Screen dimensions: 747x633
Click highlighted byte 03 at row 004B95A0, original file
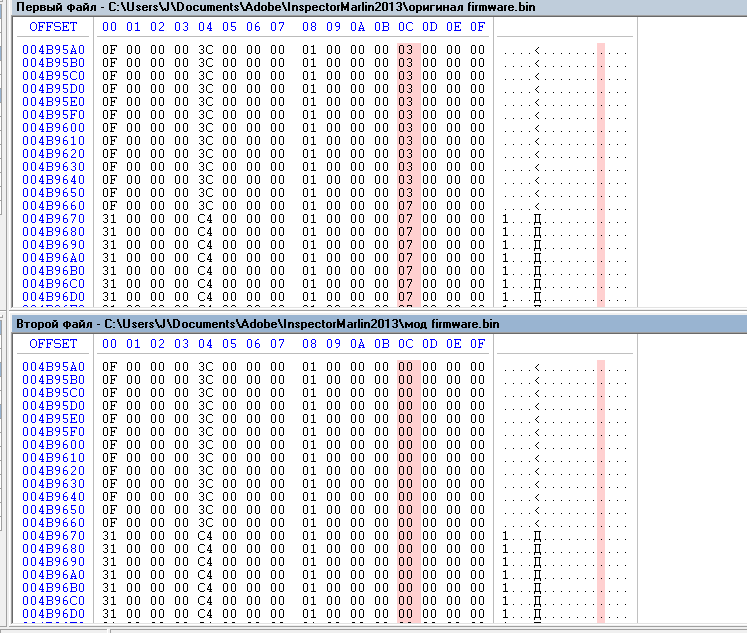pos(405,49)
